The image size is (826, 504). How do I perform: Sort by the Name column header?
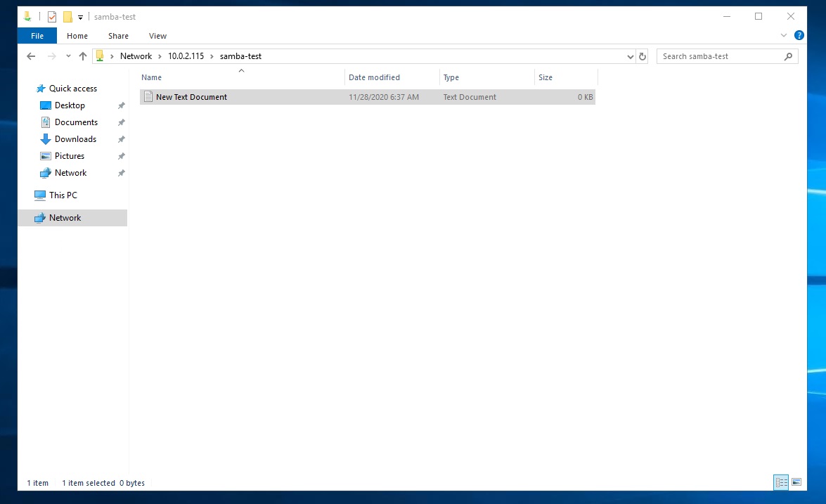click(242, 77)
